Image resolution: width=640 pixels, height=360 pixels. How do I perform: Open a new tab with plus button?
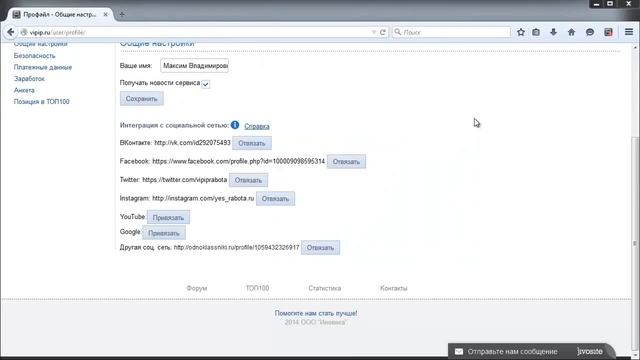click(122, 14)
